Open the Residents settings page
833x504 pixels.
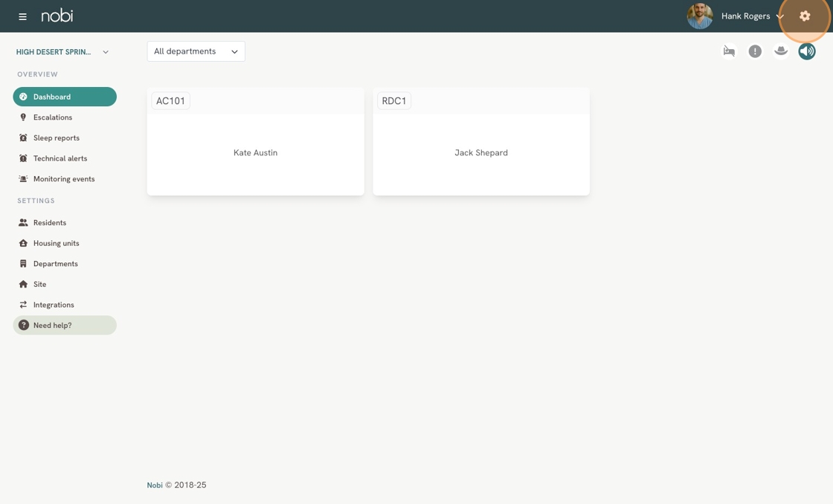[x=50, y=223]
